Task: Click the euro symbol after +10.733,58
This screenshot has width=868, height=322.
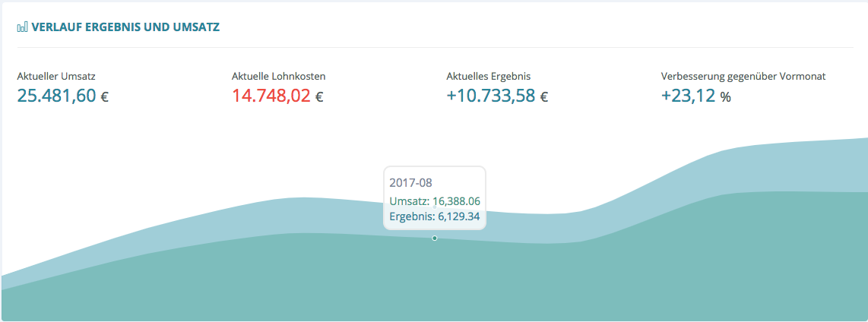Action: point(544,97)
